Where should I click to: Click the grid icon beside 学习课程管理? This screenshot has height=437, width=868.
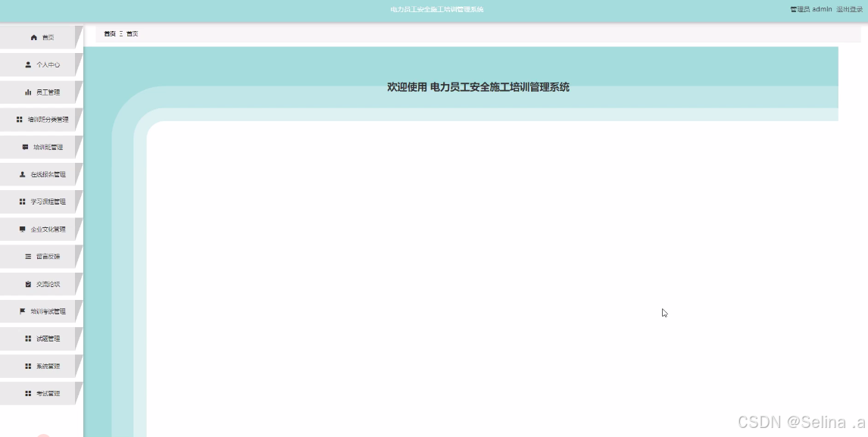coord(22,201)
